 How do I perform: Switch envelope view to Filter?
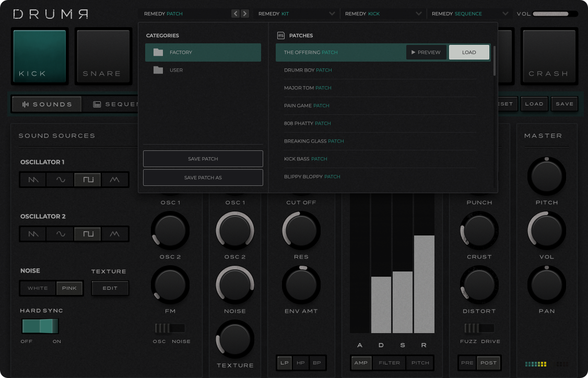[389, 363]
